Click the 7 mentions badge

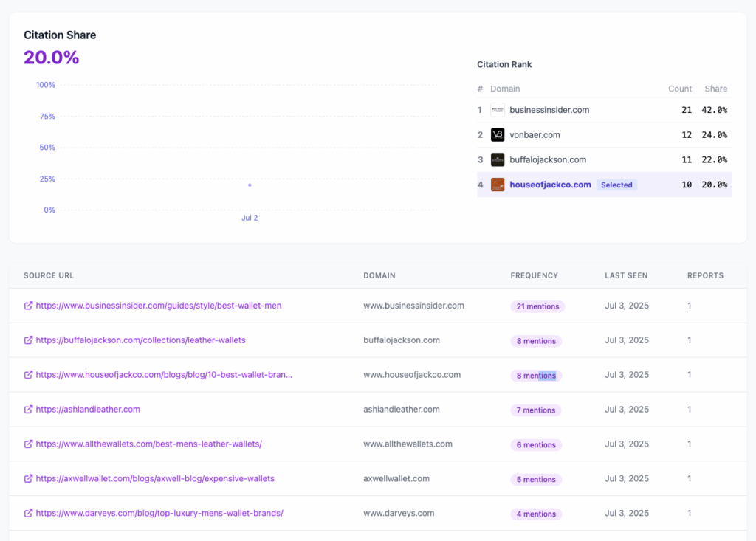[x=536, y=410]
